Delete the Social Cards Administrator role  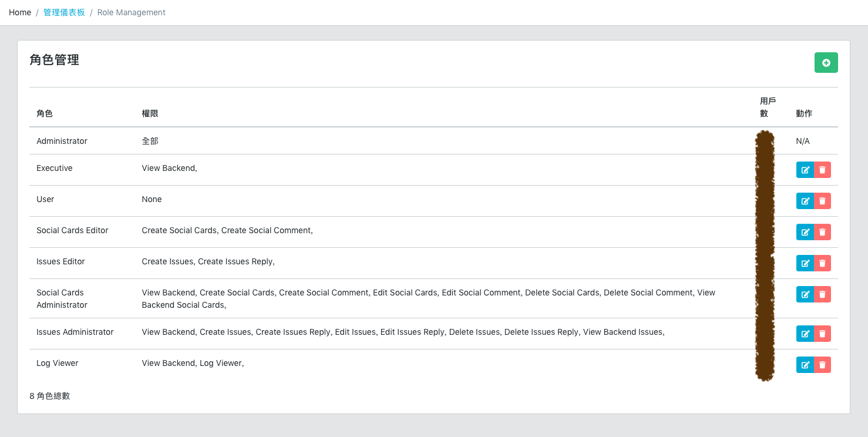[822, 294]
